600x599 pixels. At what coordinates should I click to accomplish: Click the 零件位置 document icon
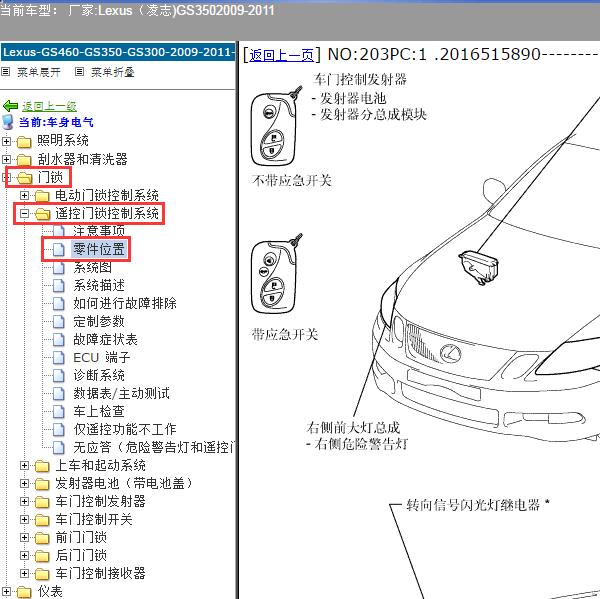click(x=59, y=250)
